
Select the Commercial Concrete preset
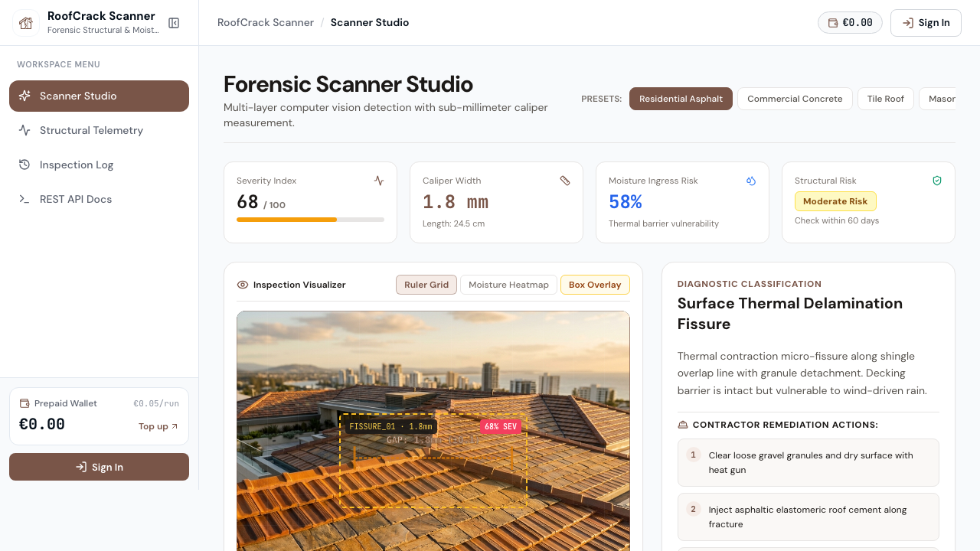pyautogui.click(x=795, y=99)
